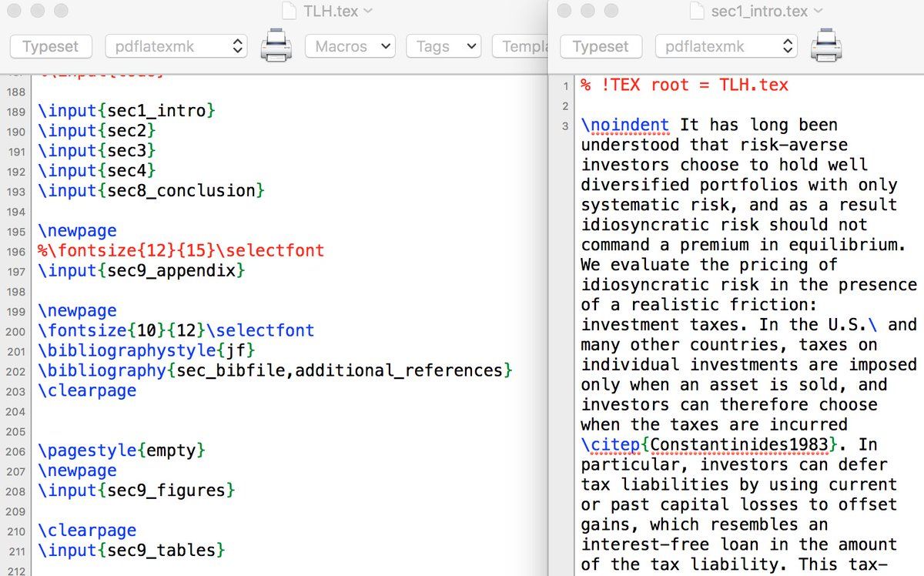This screenshot has height=576, width=924.
Task: Open the pdflatexmk engine selector in sec1_intro.tex window
Action: click(726, 46)
